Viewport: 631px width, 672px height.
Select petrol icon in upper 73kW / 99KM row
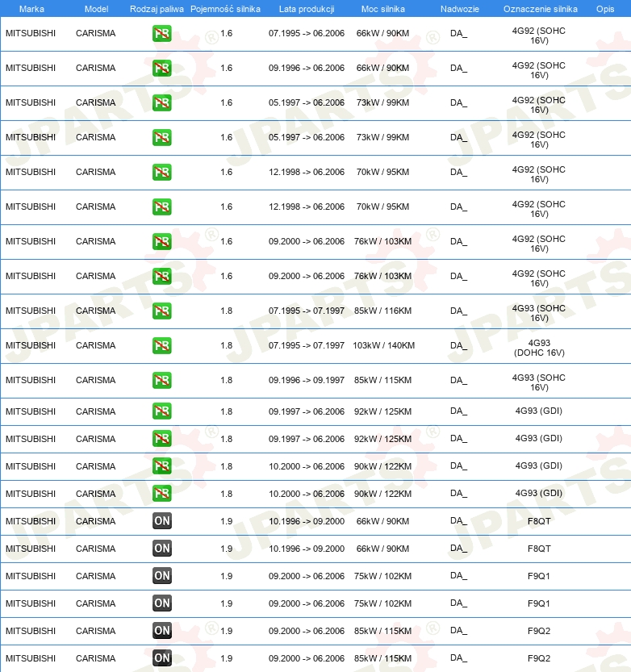coord(162,103)
